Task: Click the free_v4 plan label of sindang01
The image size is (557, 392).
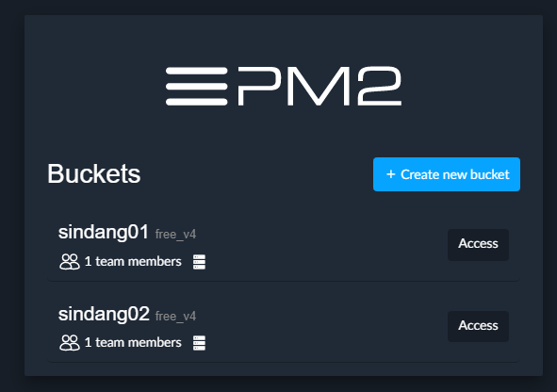Action: coord(175,235)
